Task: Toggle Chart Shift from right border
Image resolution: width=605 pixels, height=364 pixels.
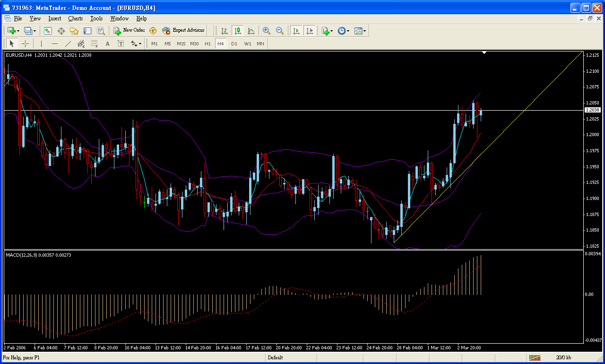Action: [x=310, y=31]
